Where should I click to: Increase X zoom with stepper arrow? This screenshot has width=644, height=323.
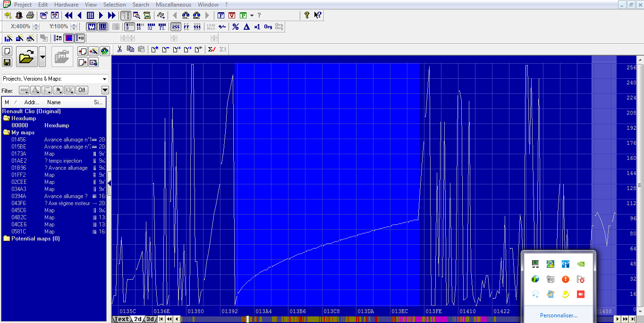pyautogui.click(x=37, y=24)
